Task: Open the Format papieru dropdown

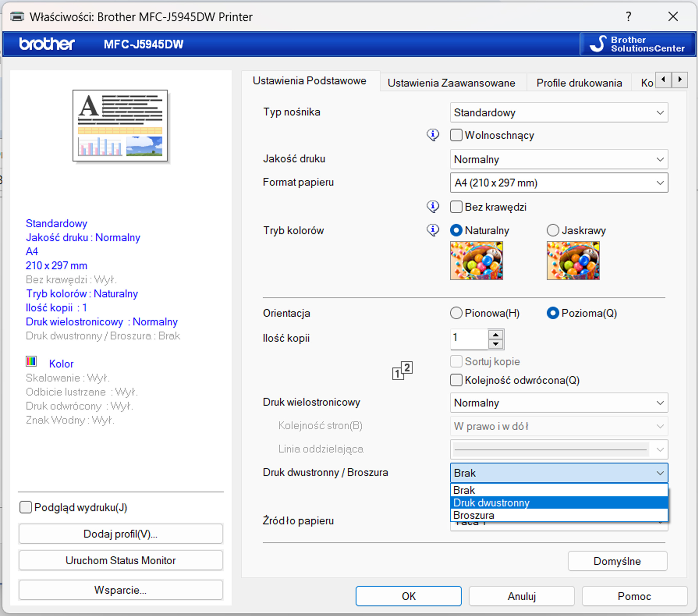Action: (559, 183)
